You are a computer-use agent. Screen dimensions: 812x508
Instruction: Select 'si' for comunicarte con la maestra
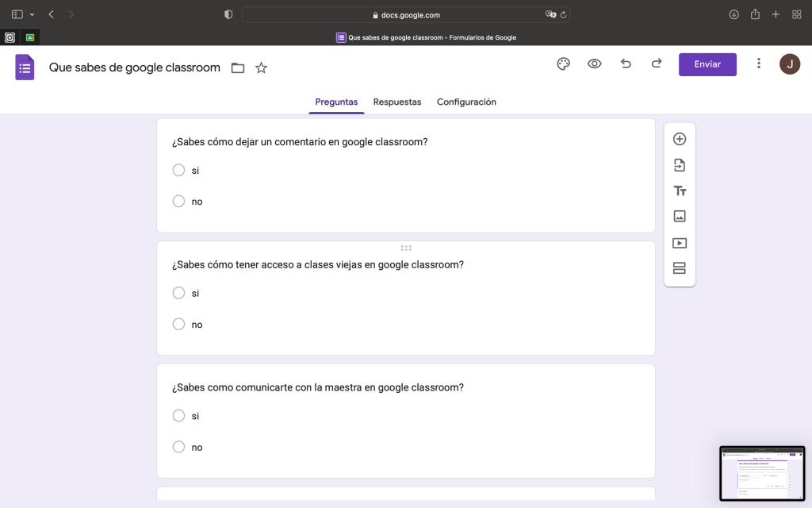(178, 416)
